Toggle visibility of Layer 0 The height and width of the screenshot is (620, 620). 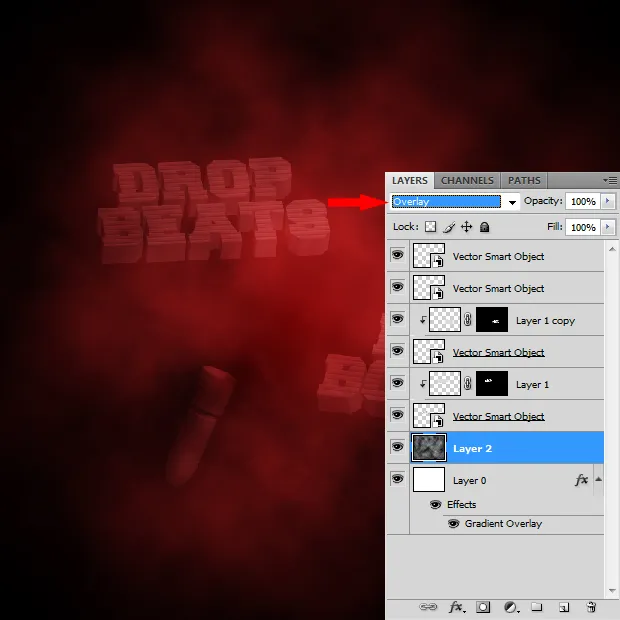coord(397,480)
